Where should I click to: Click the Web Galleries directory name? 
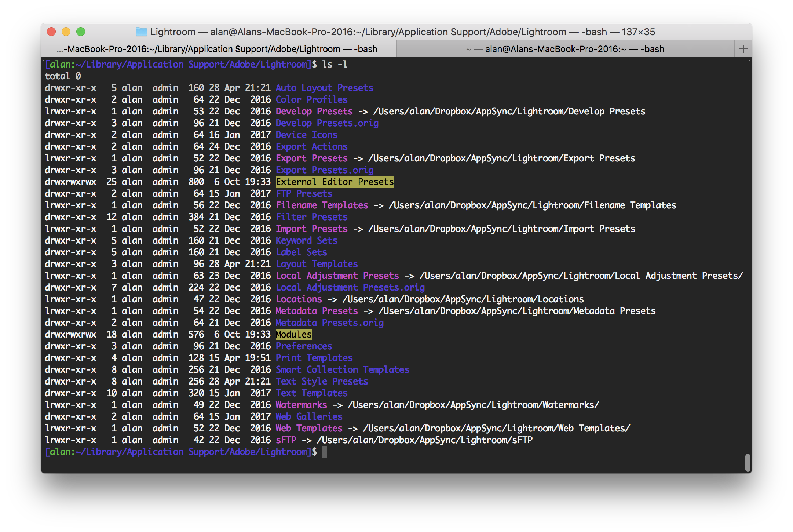pos(309,416)
